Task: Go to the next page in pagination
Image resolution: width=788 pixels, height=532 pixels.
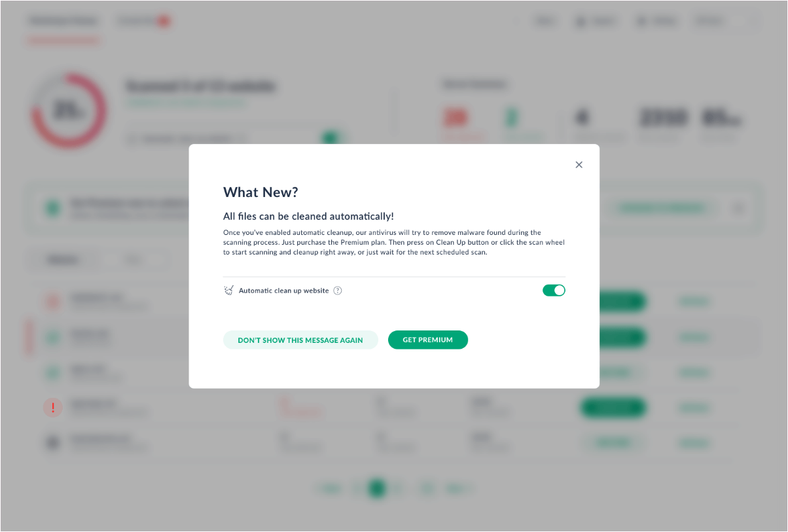Action: (x=459, y=488)
